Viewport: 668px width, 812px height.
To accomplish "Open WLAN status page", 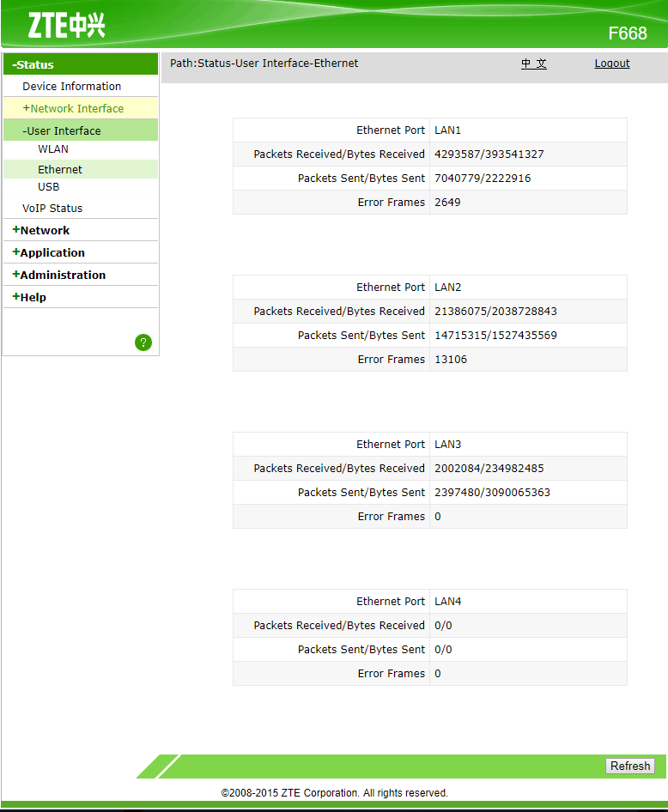I will 53,149.
